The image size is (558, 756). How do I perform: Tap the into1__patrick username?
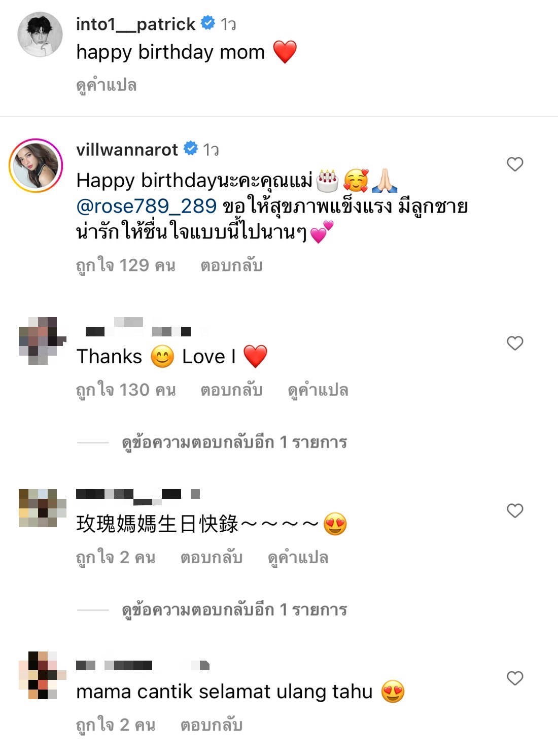(x=135, y=24)
